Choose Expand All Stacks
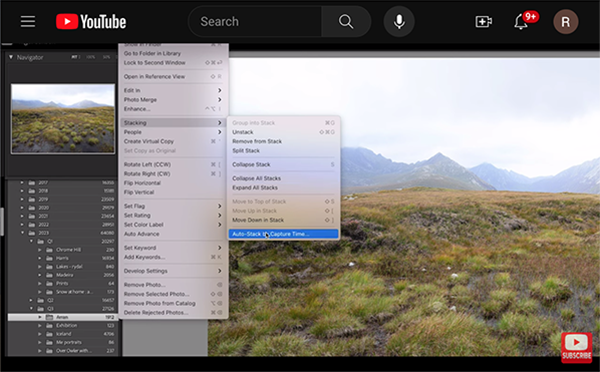This screenshot has width=600, height=372. (x=284, y=188)
